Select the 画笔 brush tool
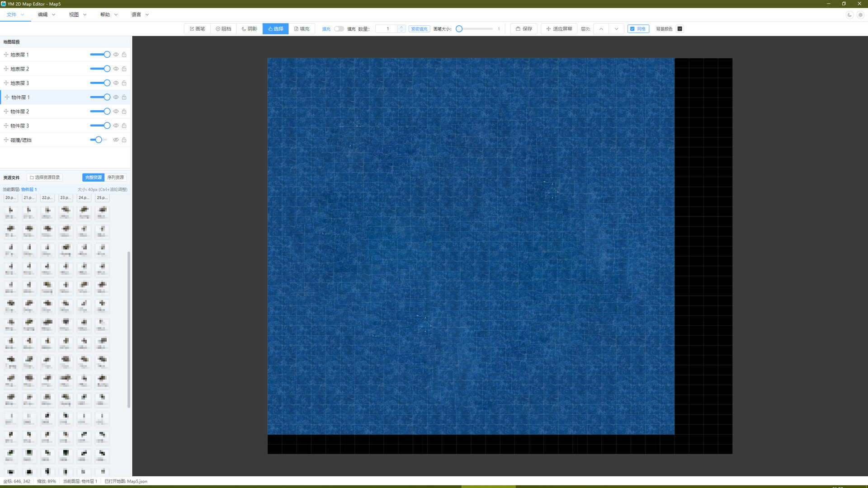This screenshot has width=868, height=488. [197, 29]
